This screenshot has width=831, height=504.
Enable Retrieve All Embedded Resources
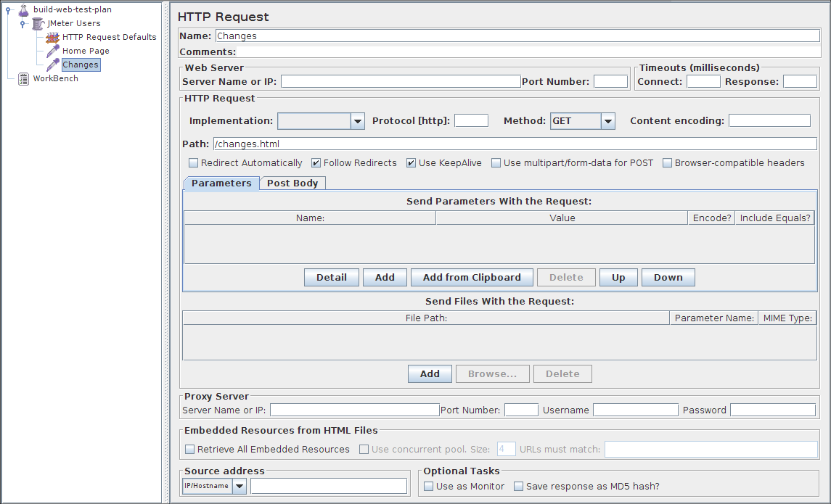(189, 450)
